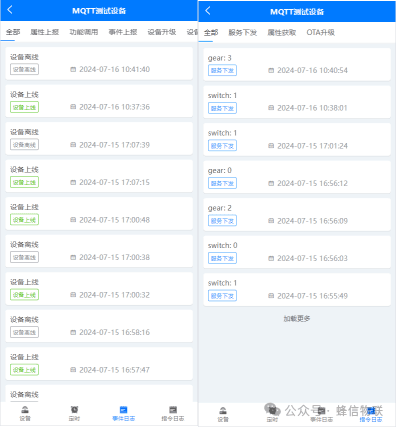Switch to the 属性上报 tab
396x427 pixels.
pos(45,32)
